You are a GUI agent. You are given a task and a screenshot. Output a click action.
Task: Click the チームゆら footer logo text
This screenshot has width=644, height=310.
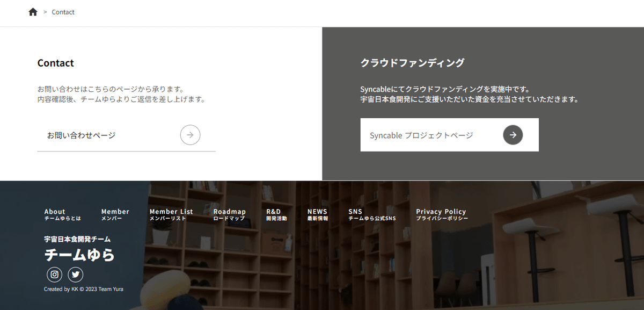point(79,255)
